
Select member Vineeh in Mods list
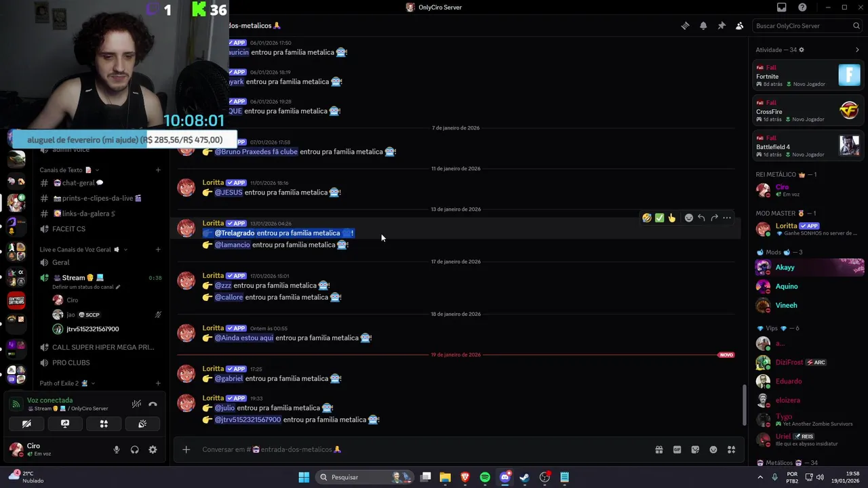click(809, 305)
